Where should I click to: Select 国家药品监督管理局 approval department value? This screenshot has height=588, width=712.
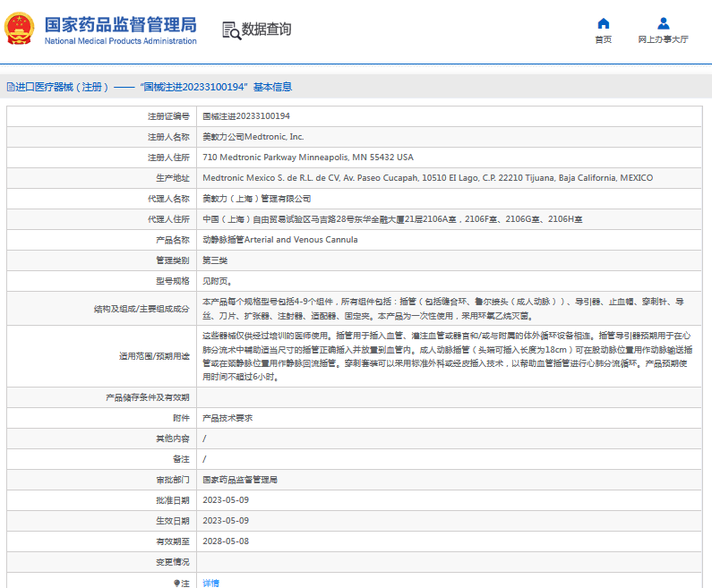click(x=240, y=480)
